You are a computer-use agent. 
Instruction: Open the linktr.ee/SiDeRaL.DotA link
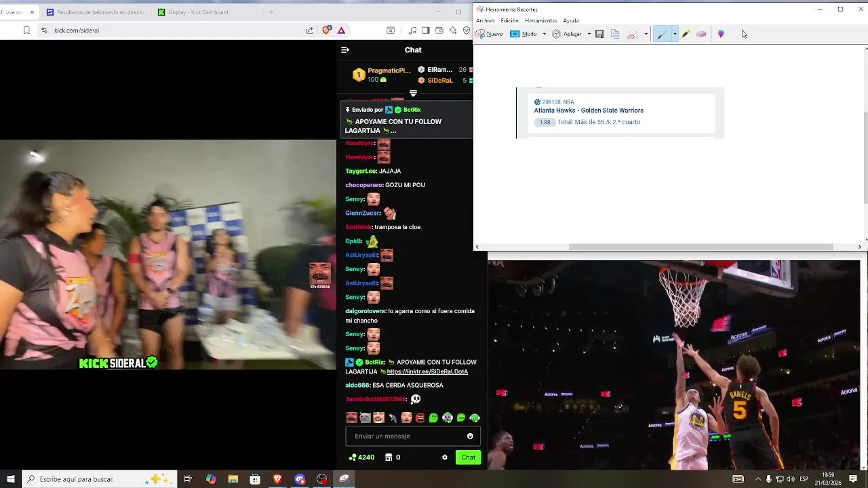pyautogui.click(x=427, y=371)
